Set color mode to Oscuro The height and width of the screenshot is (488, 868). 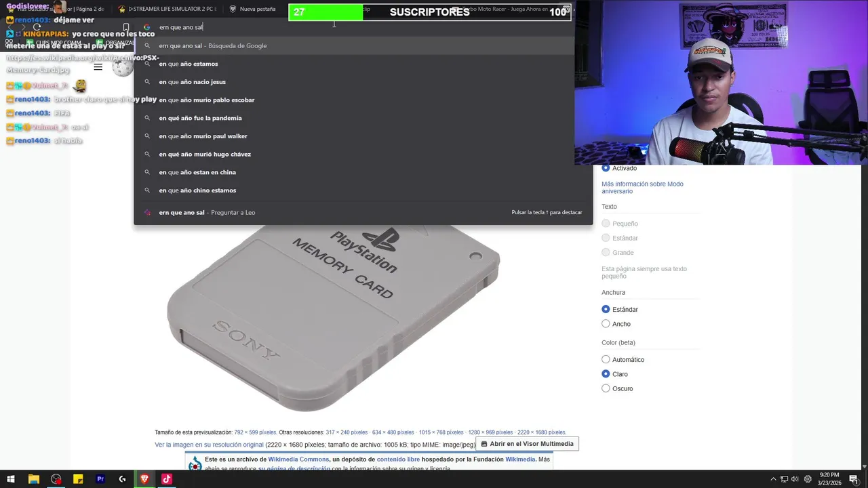pyautogui.click(x=606, y=388)
